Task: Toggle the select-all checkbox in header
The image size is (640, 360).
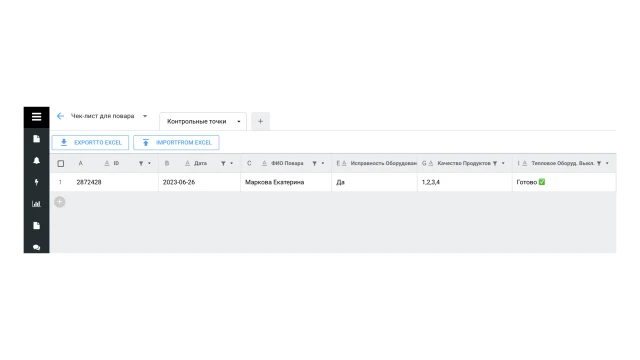Action: click(x=61, y=163)
